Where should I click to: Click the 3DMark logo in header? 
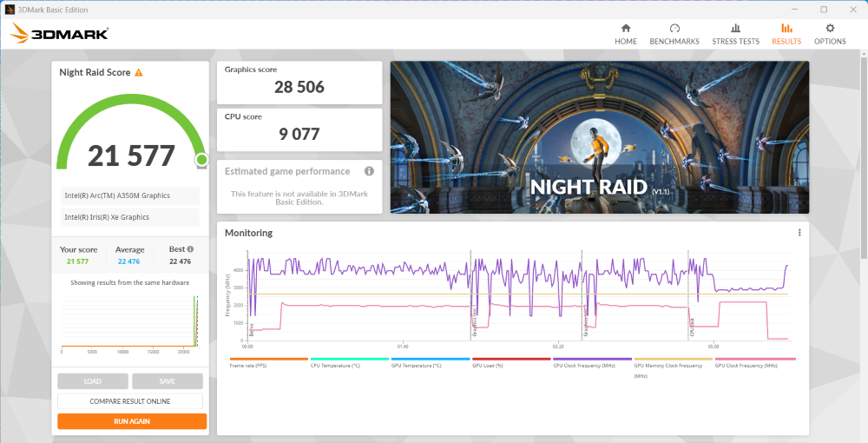tap(59, 34)
